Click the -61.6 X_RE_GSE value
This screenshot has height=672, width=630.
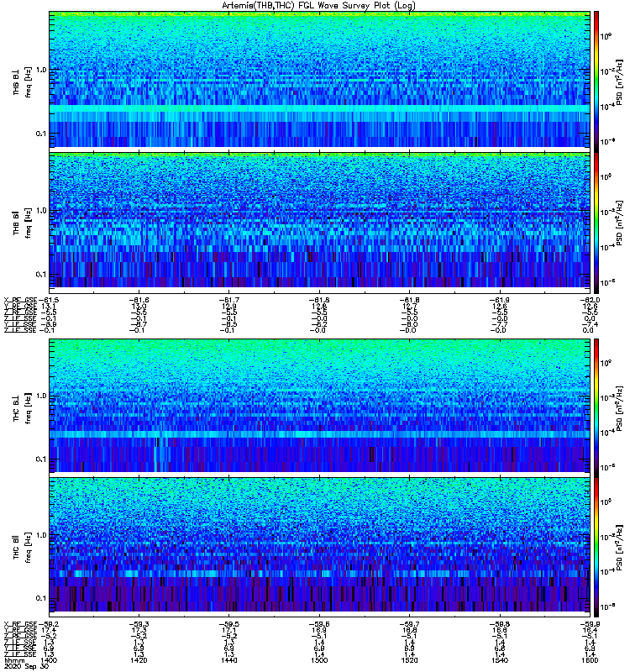point(139,300)
